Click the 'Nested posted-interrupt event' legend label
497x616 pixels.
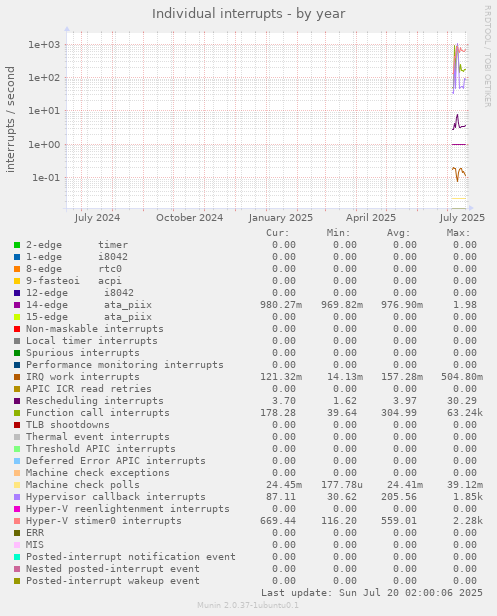point(113,569)
